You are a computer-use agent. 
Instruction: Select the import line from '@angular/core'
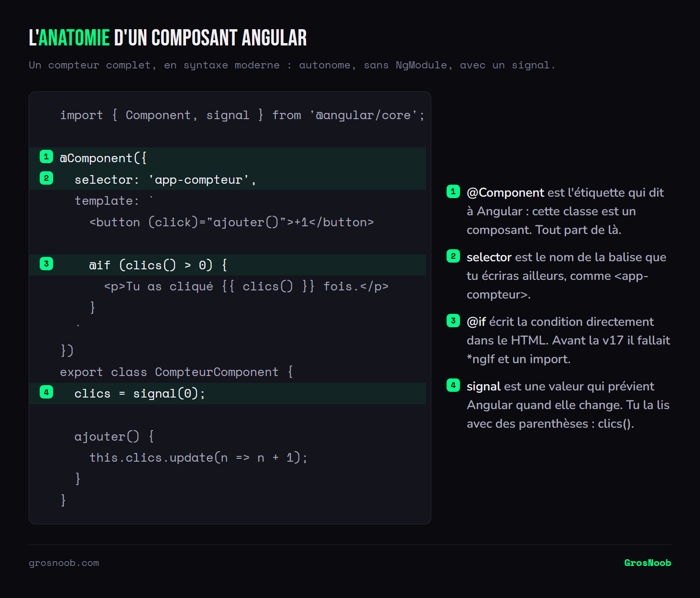(x=242, y=115)
